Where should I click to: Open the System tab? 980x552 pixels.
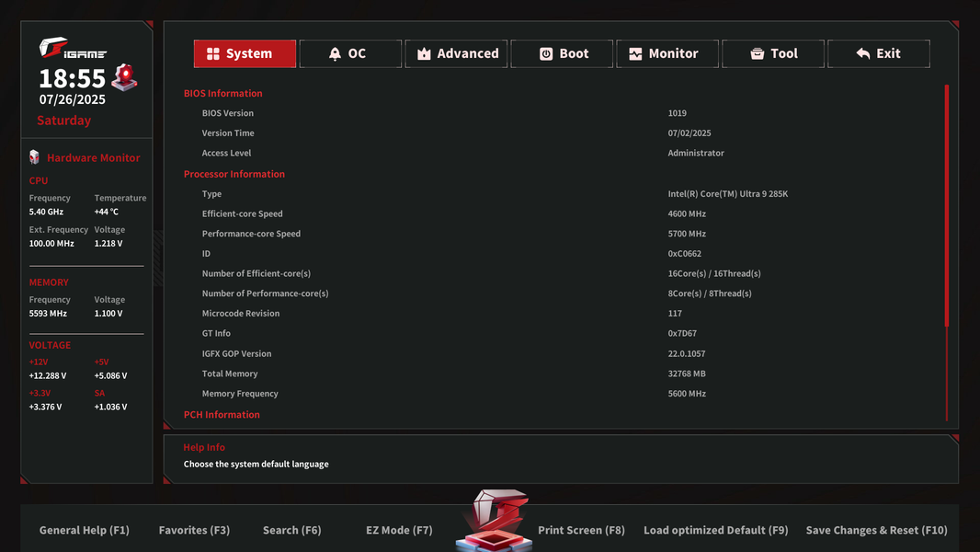(245, 53)
